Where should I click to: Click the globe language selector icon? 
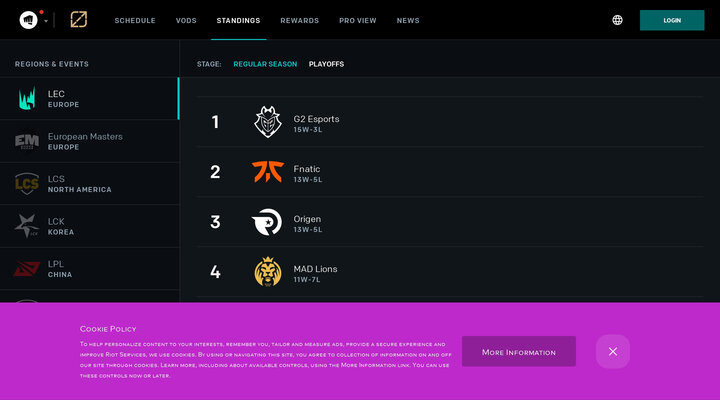[x=617, y=20]
